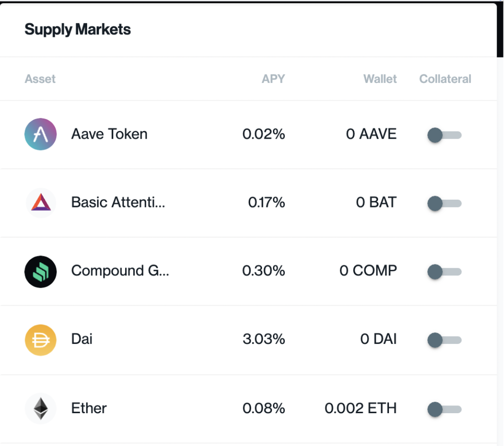Enable Aave Token as collateral
504x446 pixels.
point(444,135)
